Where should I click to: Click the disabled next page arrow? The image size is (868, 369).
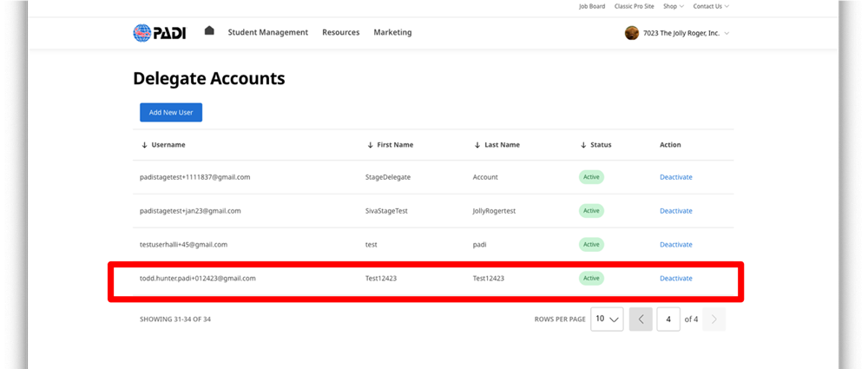(x=713, y=319)
